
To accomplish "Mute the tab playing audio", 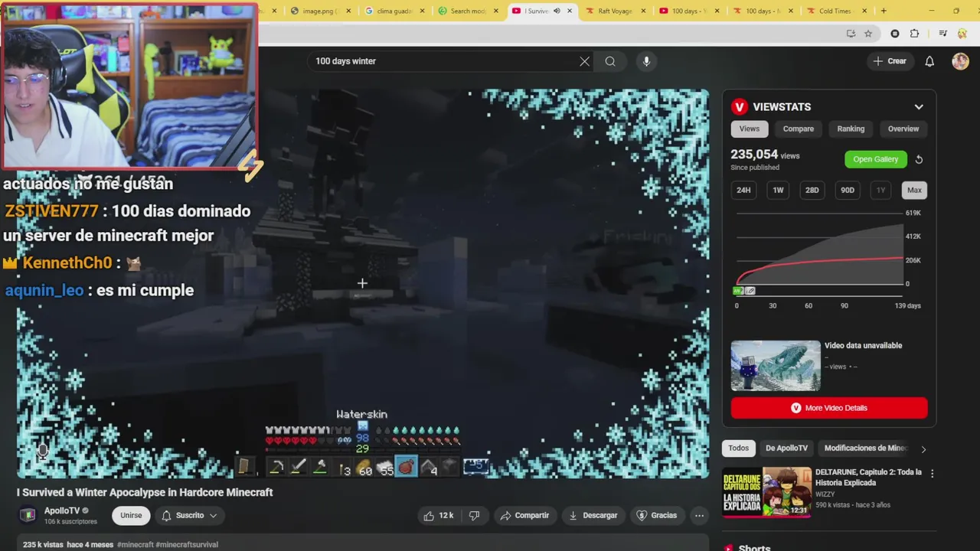I will click(557, 11).
